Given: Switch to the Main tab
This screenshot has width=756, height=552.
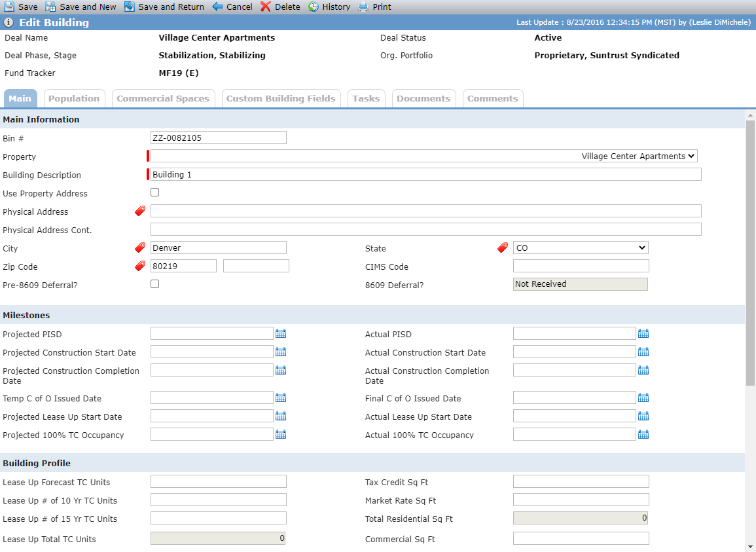Looking at the screenshot, I should click(20, 98).
